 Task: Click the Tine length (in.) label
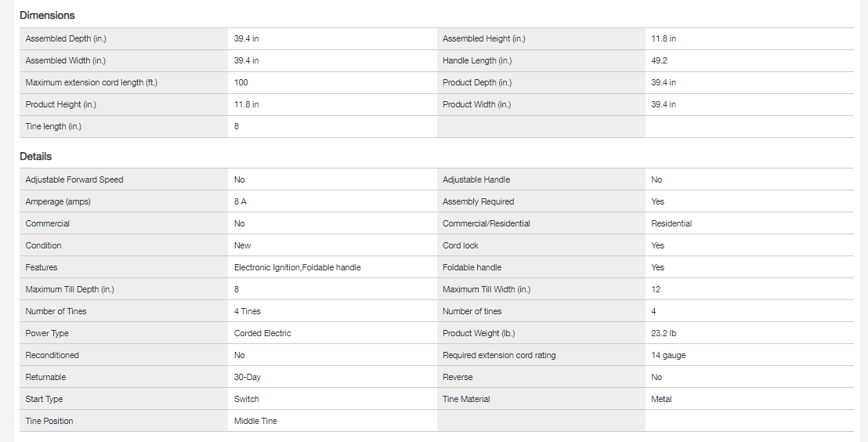(x=53, y=126)
